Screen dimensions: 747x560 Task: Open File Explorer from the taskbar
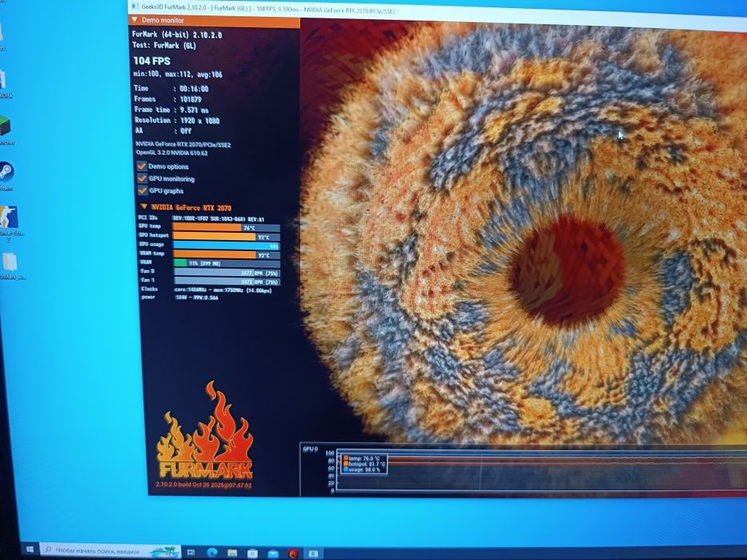click(232, 552)
